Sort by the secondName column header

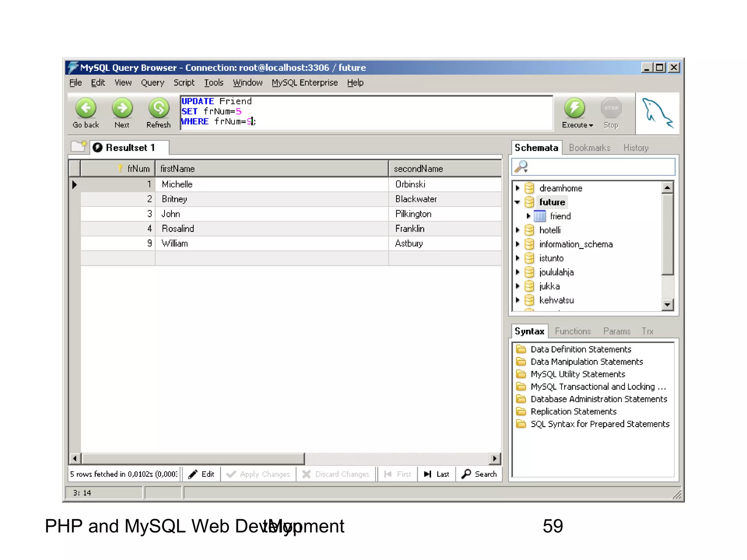click(x=445, y=169)
